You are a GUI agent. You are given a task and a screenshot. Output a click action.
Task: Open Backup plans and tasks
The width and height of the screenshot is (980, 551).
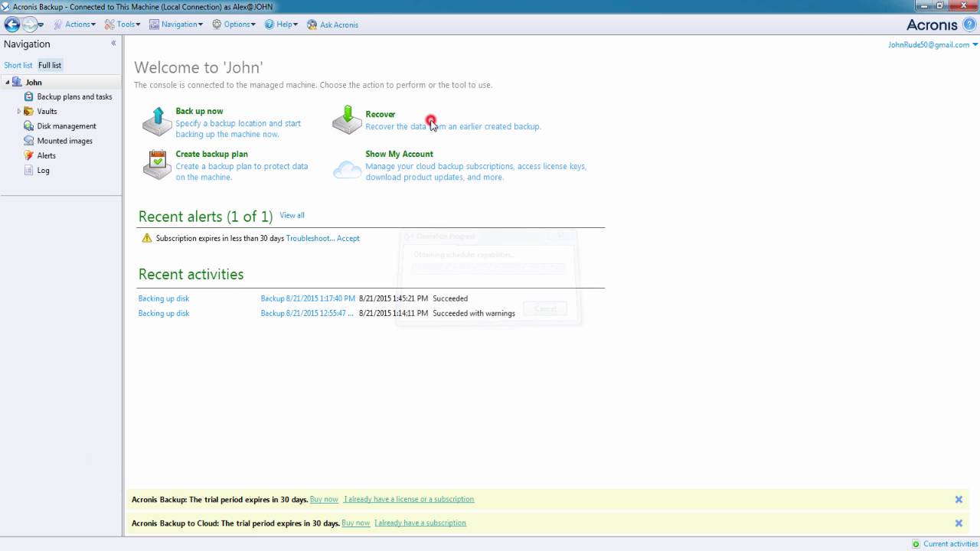tap(74, 97)
